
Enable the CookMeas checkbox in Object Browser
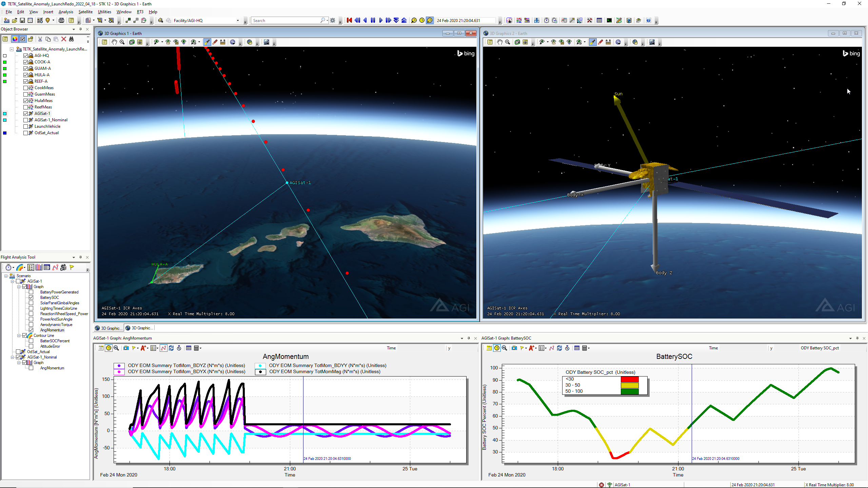click(26, 88)
